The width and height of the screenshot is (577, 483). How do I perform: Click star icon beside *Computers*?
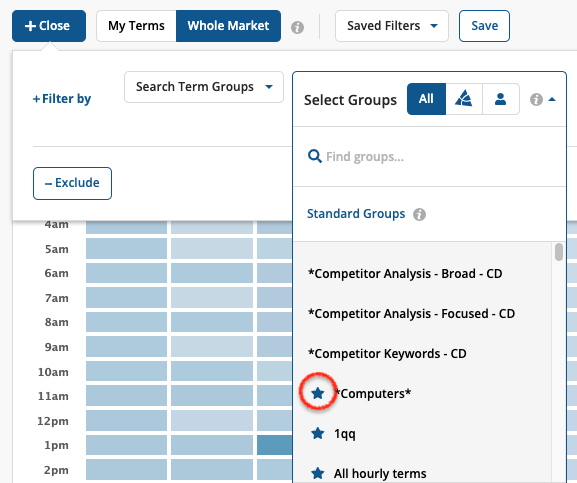coord(318,394)
